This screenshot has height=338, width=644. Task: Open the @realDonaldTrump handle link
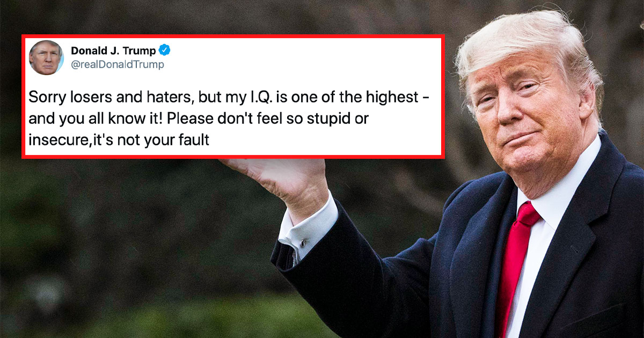[118, 65]
